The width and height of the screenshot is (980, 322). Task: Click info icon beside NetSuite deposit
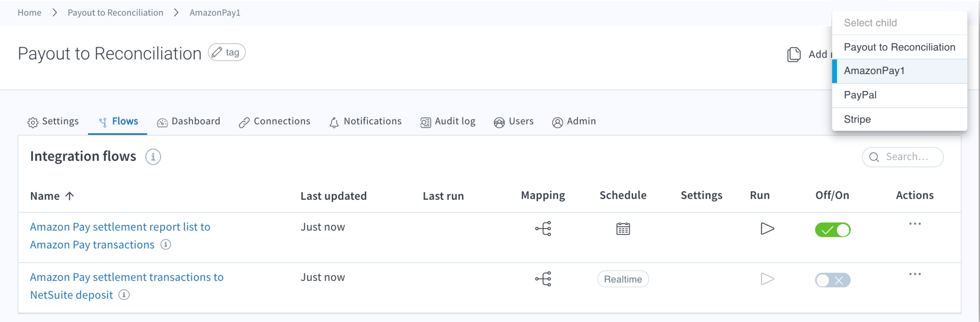[x=124, y=295]
